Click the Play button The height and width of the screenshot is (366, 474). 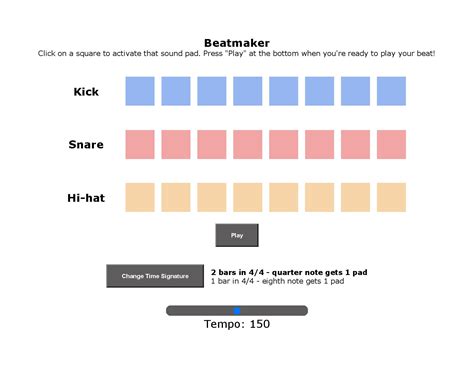click(237, 235)
